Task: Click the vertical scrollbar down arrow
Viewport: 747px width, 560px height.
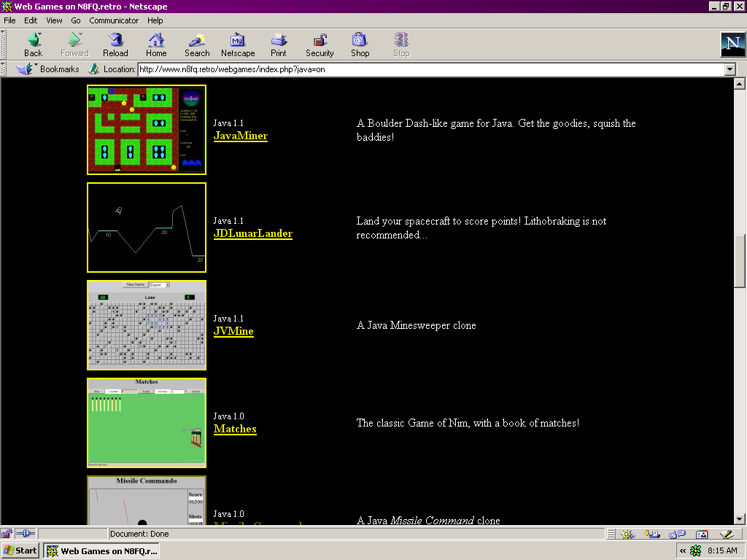Action: click(740, 519)
